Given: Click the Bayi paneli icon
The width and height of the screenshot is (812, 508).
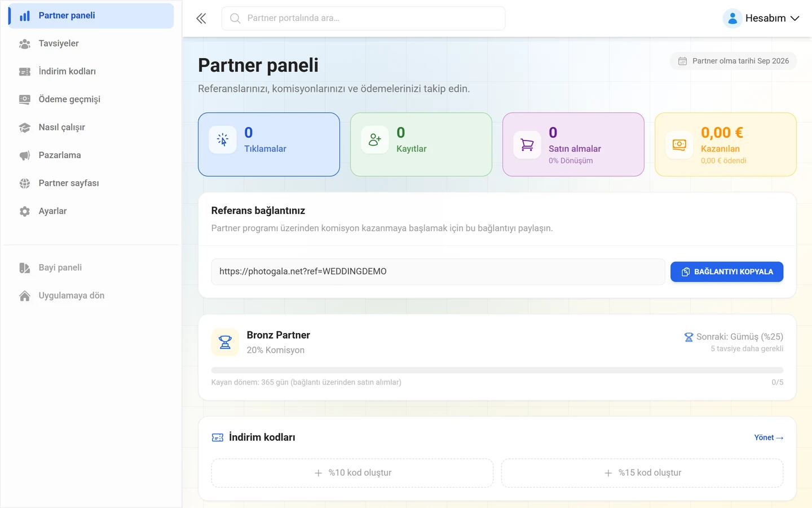Looking at the screenshot, I should pos(25,268).
